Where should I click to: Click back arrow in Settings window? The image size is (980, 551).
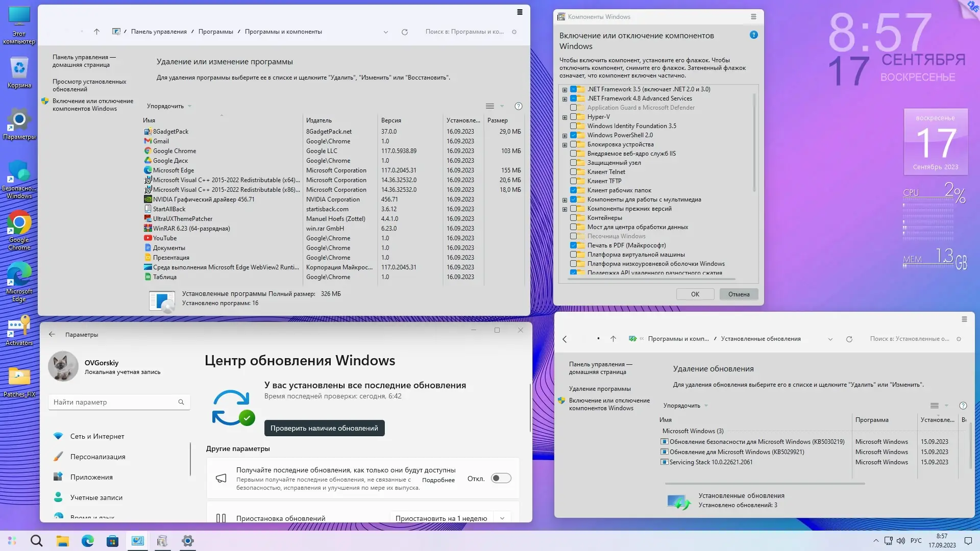(x=52, y=335)
